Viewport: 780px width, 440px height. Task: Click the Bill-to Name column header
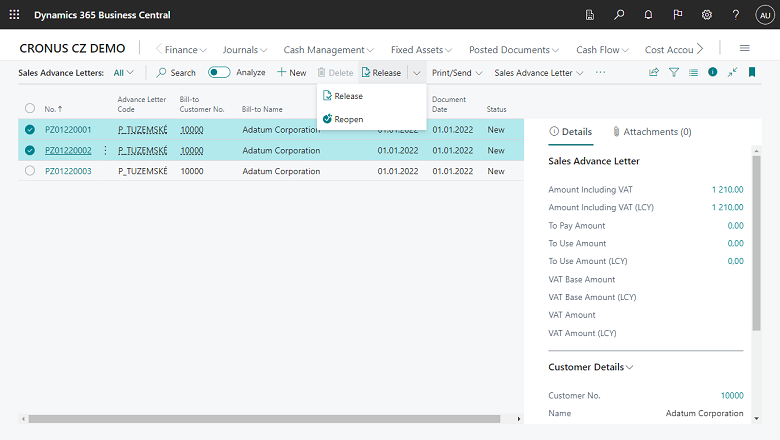(262, 109)
